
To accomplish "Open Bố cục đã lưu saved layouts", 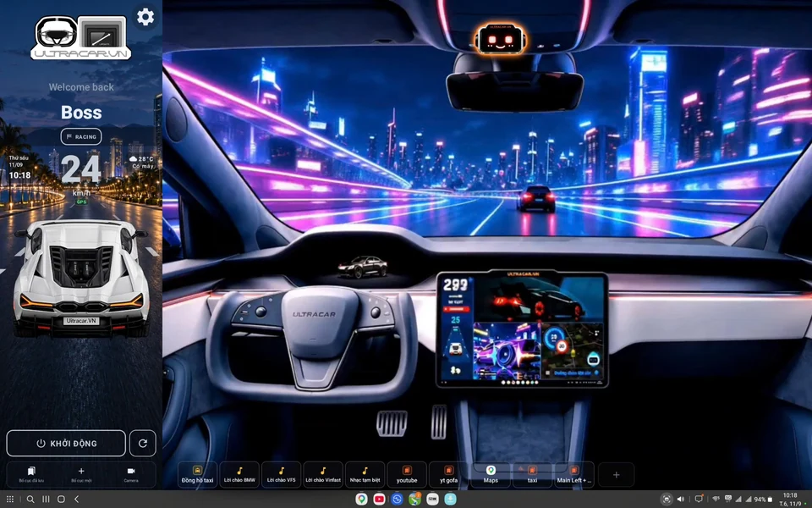I will [x=31, y=474].
